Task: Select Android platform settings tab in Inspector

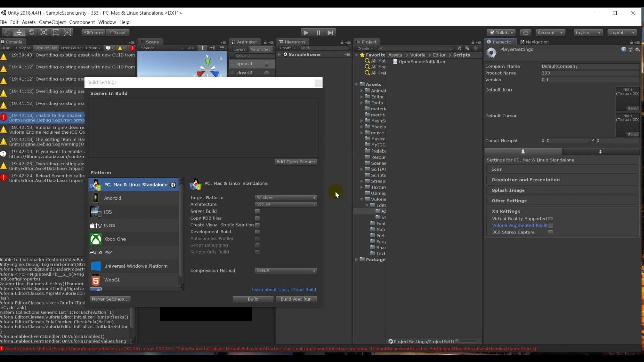Action: coord(600,152)
